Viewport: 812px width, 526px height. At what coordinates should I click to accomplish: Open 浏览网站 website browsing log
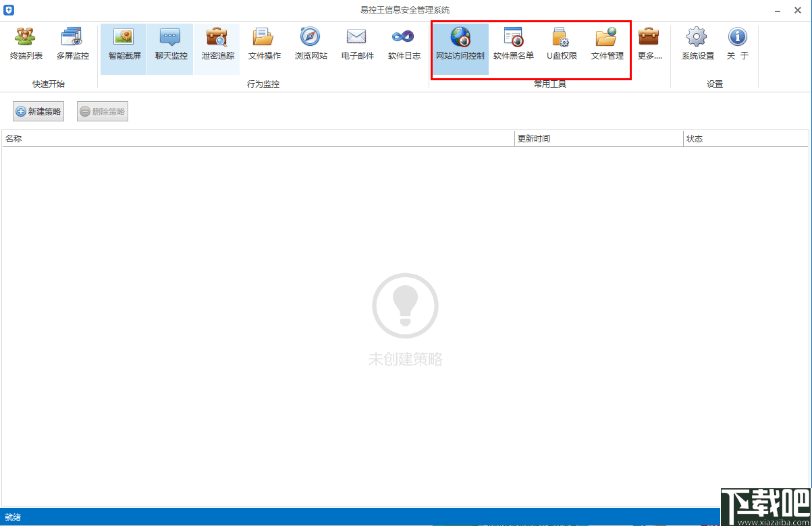tap(310, 45)
